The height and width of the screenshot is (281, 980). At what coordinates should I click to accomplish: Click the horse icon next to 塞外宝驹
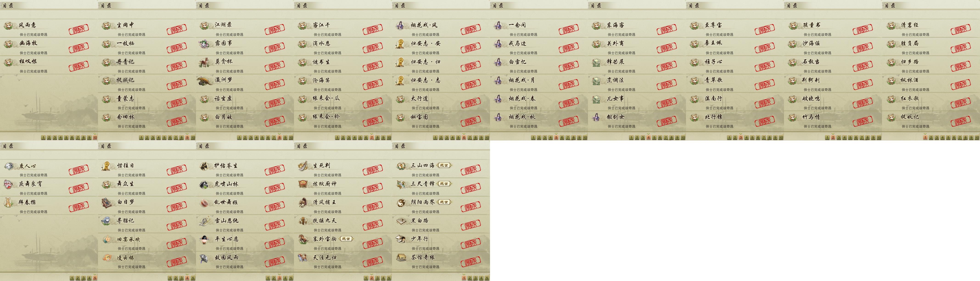(x=303, y=239)
